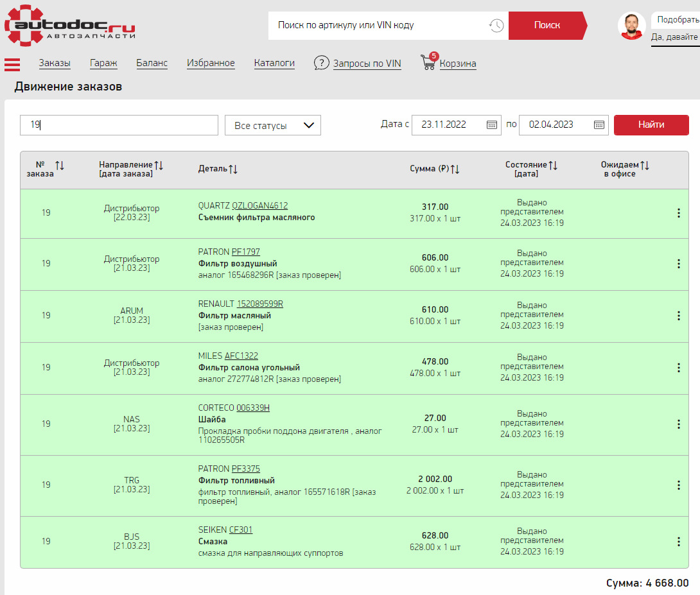
Task: Open part link 152089599R
Action: pos(260,304)
